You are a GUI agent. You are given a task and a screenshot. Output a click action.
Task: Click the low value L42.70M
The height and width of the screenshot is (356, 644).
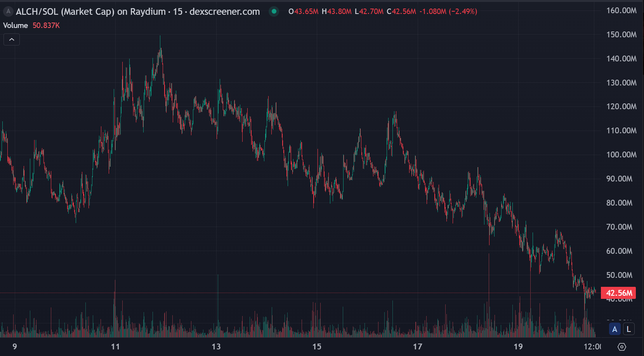[x=369, y=12]
